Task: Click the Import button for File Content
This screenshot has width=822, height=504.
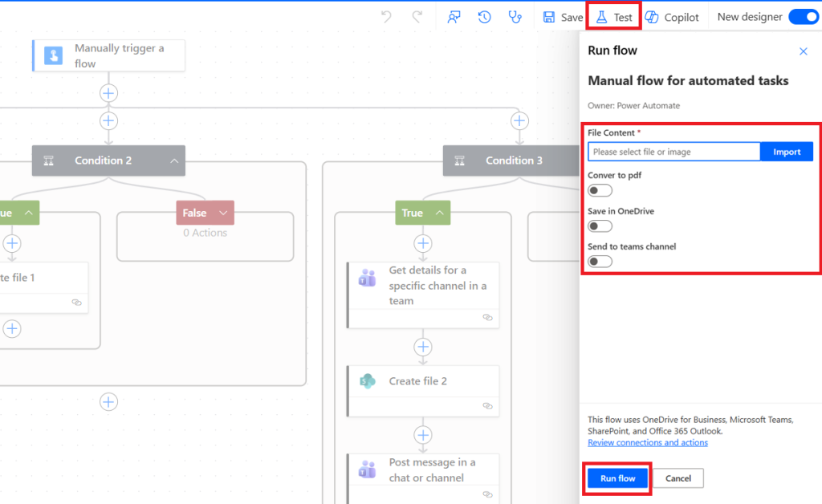Action: tap(786, 151)
